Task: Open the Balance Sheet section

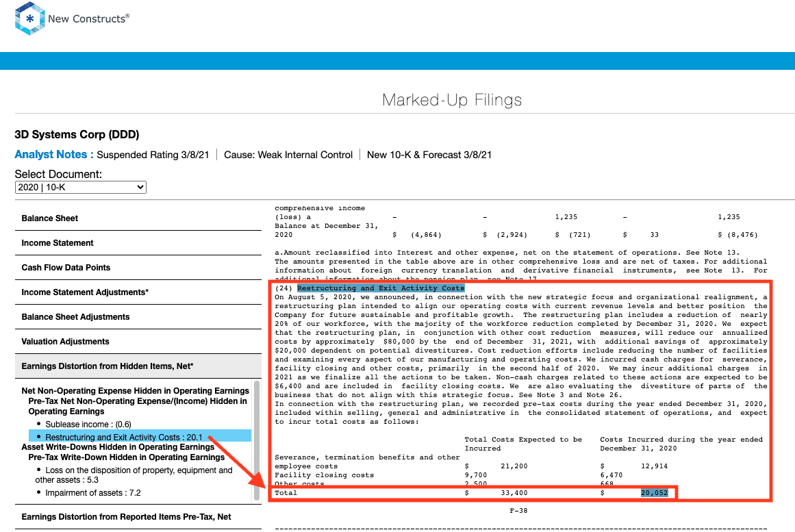Action: click(138, 218)
